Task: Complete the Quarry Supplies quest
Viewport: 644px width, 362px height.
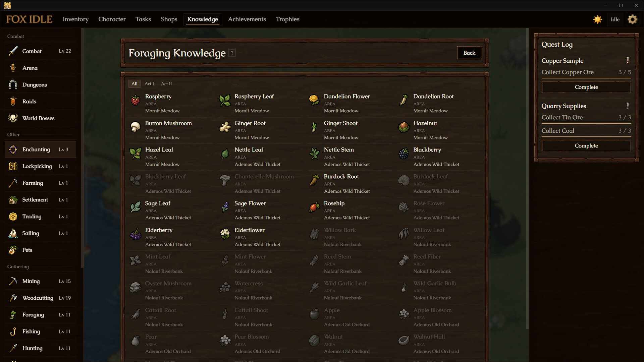Action: pos(586,146)
